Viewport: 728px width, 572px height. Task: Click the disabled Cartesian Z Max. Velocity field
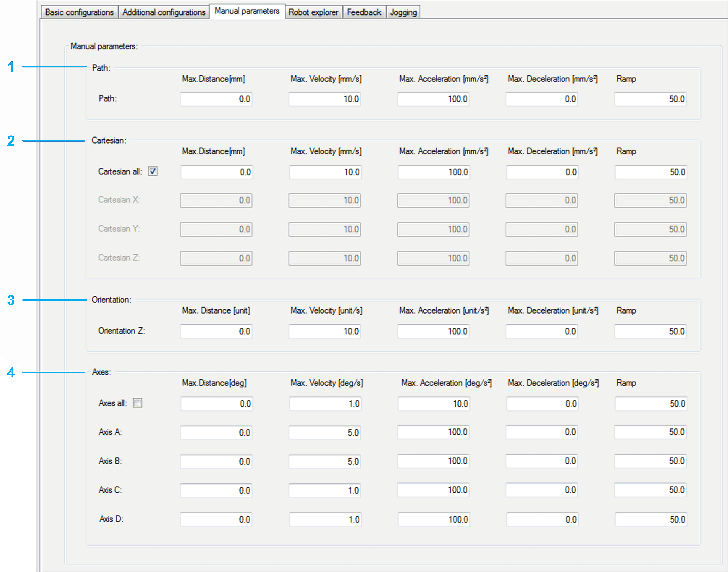[324, 258]
